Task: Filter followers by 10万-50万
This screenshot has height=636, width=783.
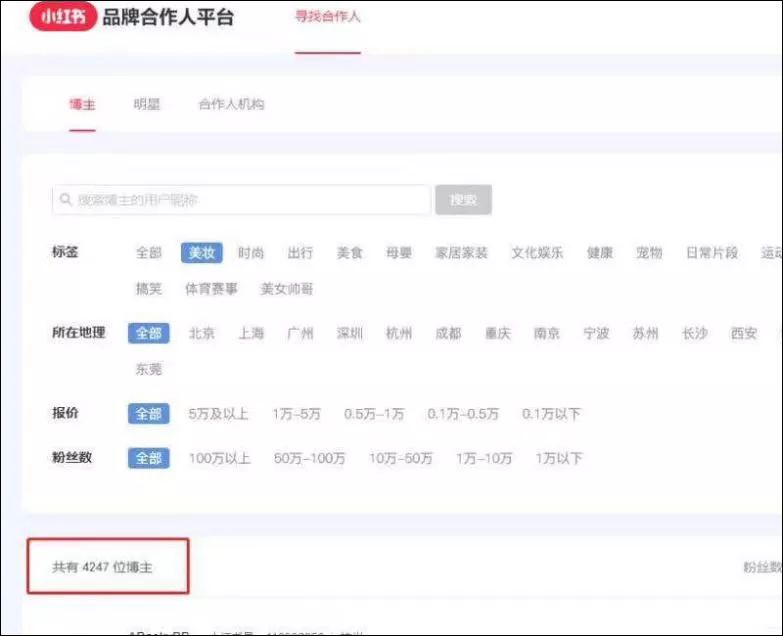Action: (400, 458)
